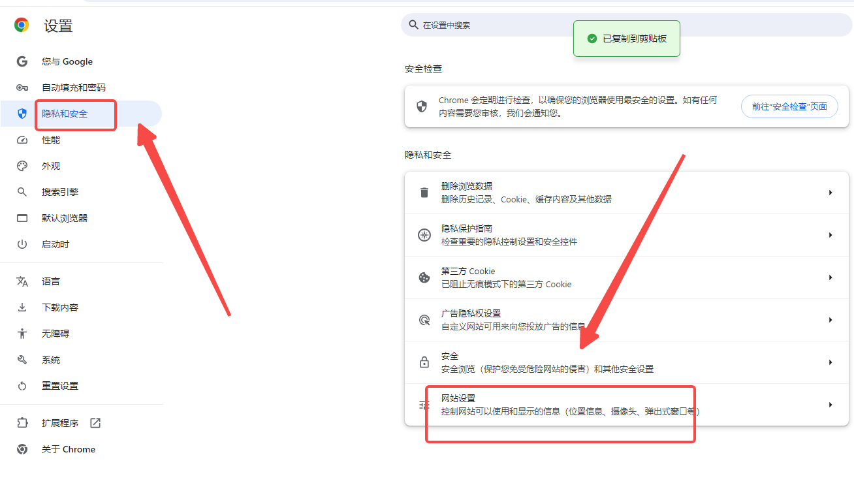Expand 隐私保护指南 with its right arrow
This screenshot has width=854, height=504.
coord(830,235)
